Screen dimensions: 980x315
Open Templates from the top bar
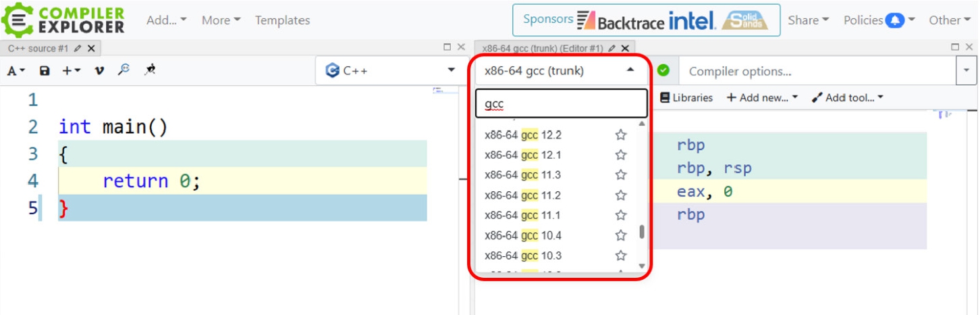(x=282, y=20)
